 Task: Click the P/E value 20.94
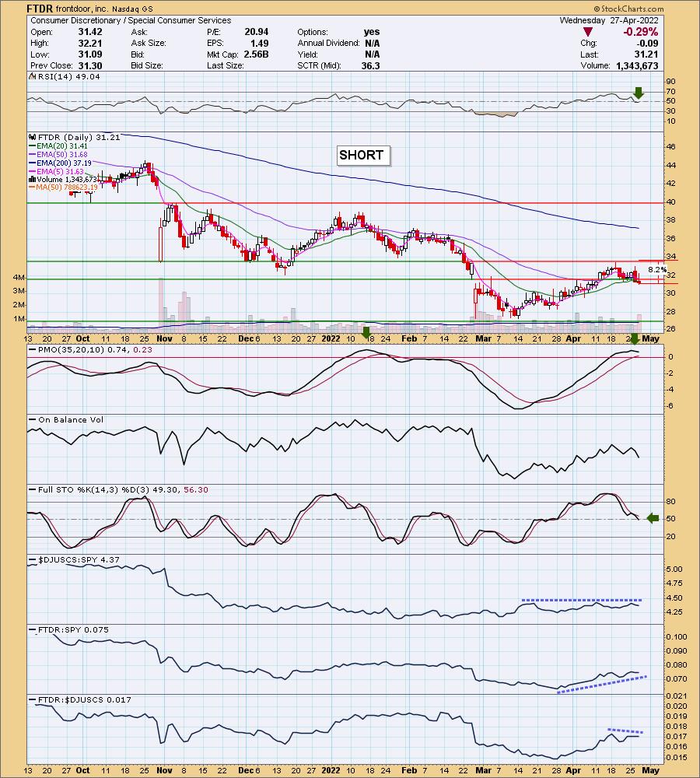click(257, 32)
